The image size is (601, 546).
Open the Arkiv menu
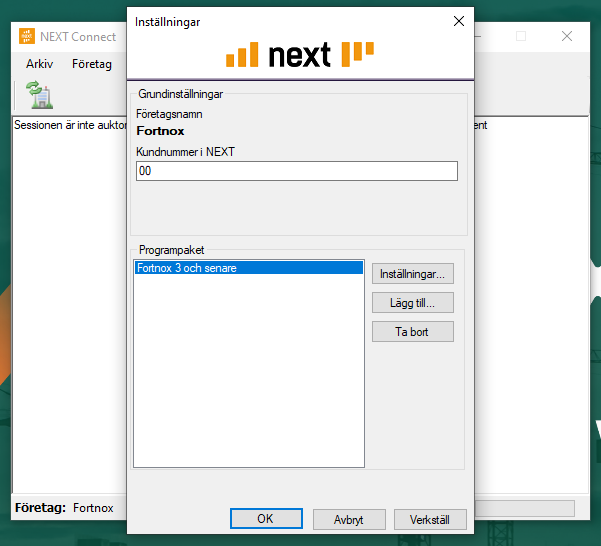click(39, 64)
